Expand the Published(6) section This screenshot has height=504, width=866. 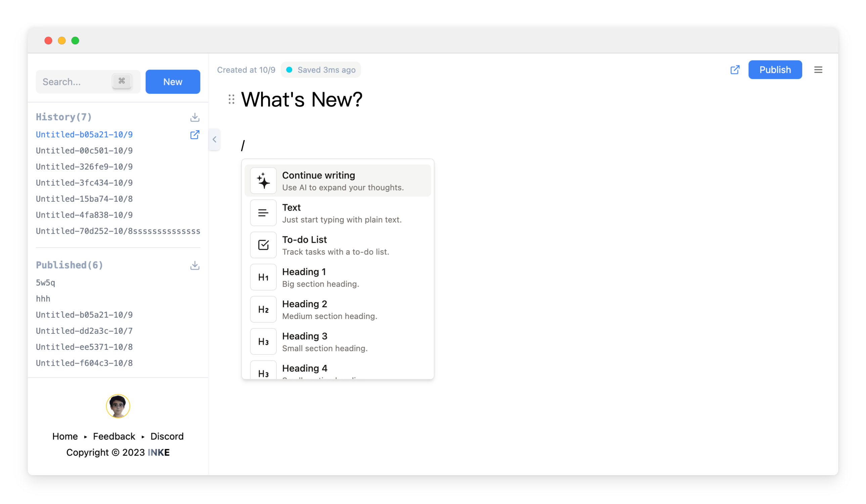tap(70, 265)
